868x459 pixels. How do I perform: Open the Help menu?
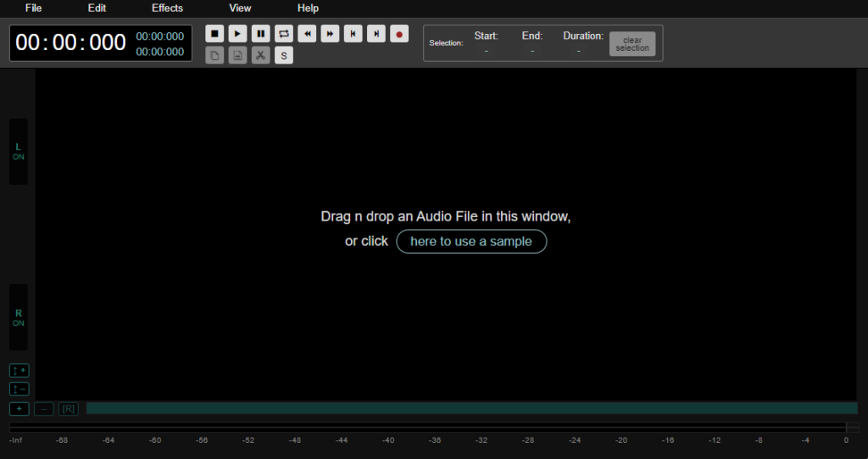(308, 8)
